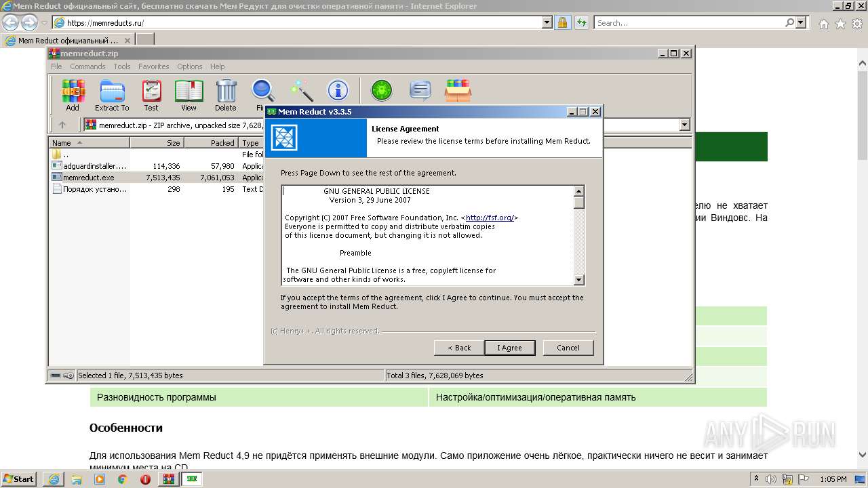Click license text scrollbar up arrow
This screenshot has height=488, width=868.
point(578,191)
